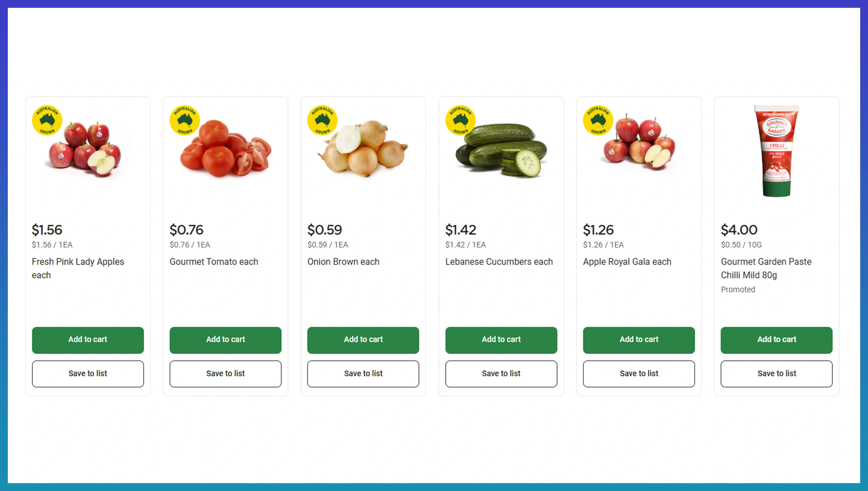868x491 pixels.
Task: Add Gourmet Garden Paste Chilli to cart
Action: 776,340
